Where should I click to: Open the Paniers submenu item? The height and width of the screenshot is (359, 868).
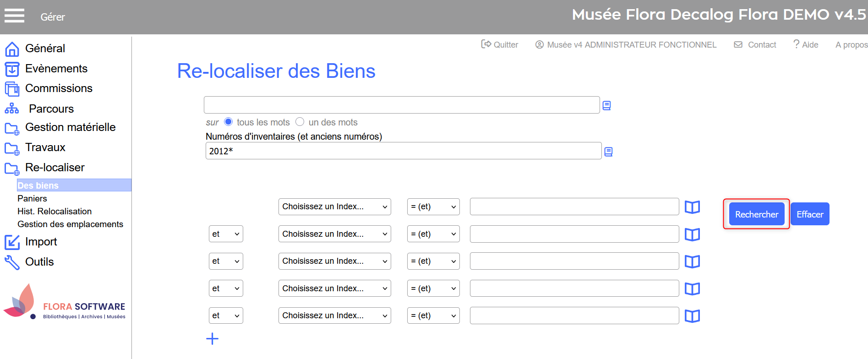point(32,199)
